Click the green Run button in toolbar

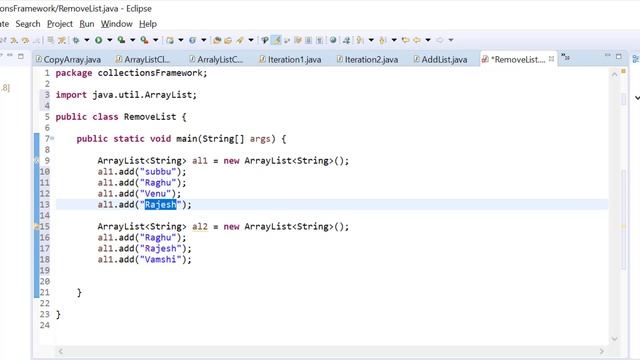[x=98, y=40]
